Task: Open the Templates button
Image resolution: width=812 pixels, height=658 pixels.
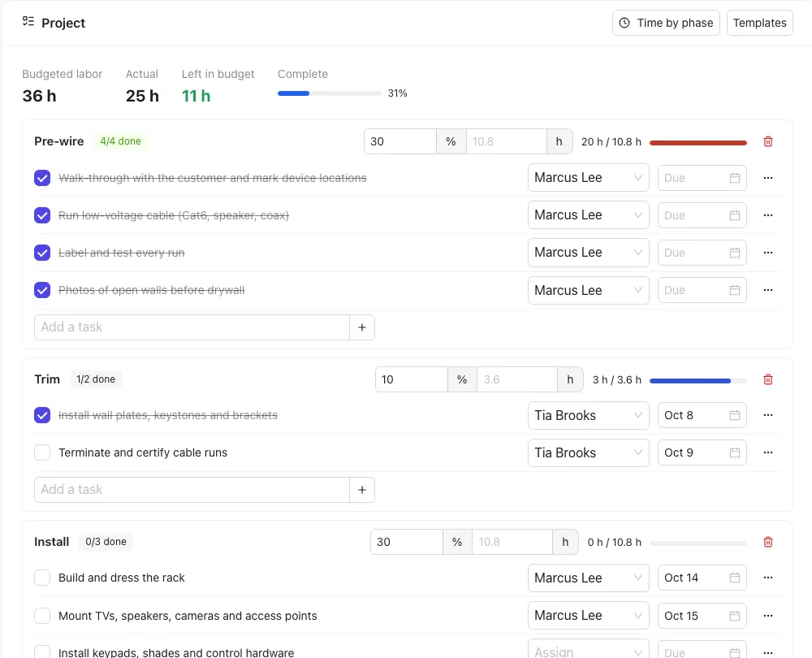Action: coord(760,23)
